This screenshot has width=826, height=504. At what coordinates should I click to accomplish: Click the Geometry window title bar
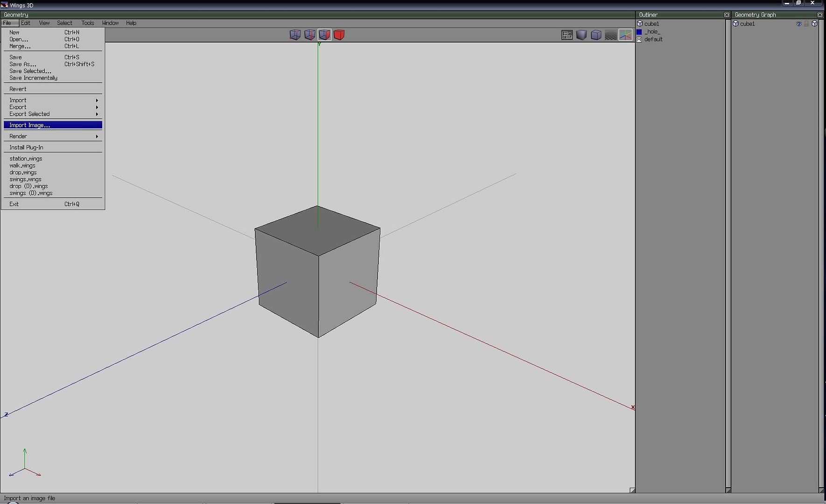(x=317, y=15)
